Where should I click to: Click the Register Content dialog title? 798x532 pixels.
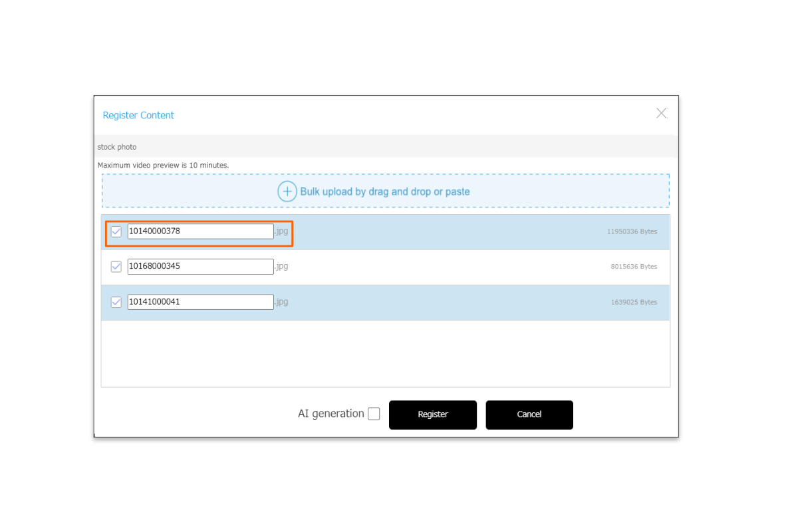pyautogui.click(x=138, y=115)
